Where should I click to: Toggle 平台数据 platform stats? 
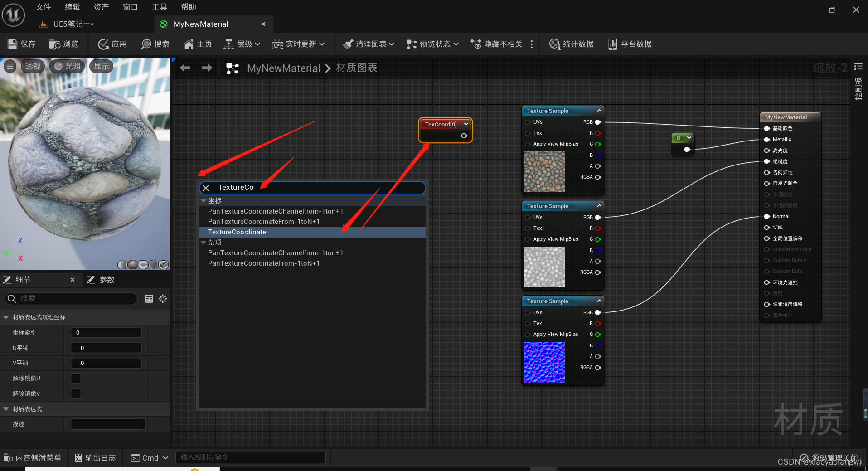pyautogui.click(x=630, y=44)
